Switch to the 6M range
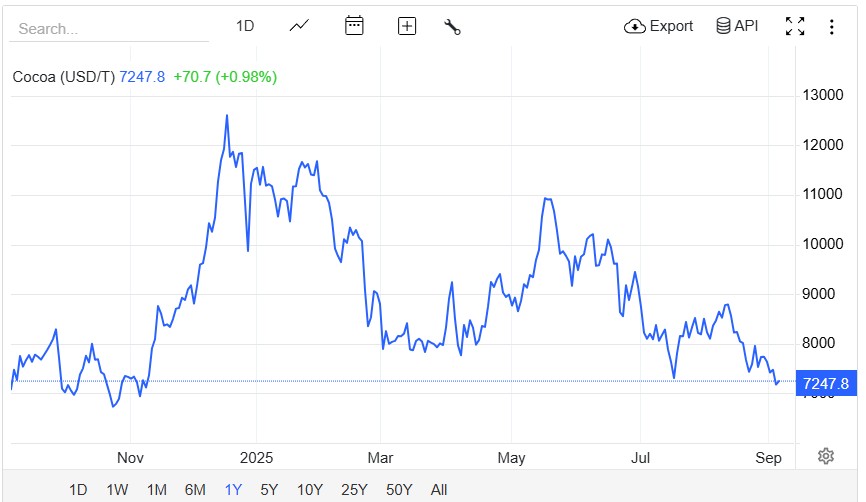 (x=195, y=489)
